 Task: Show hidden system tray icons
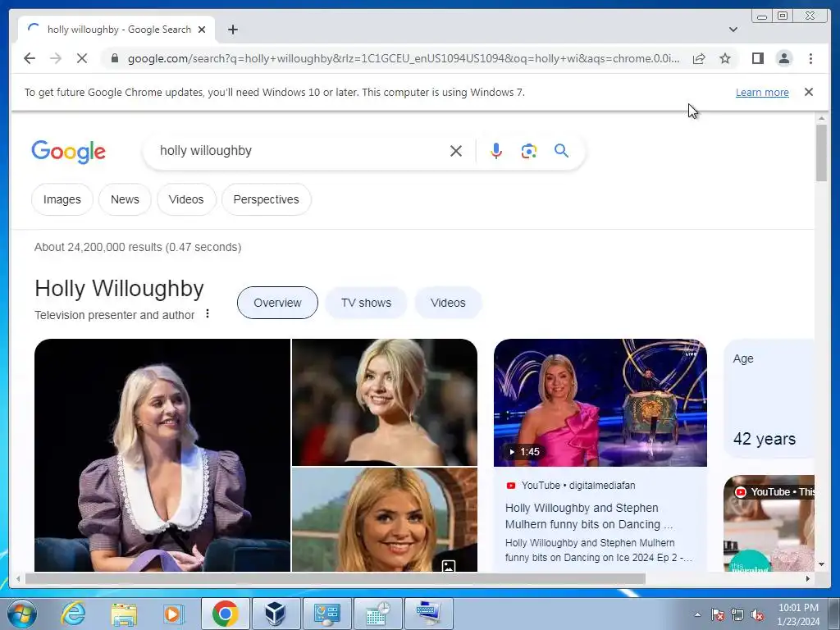(697, 614)
